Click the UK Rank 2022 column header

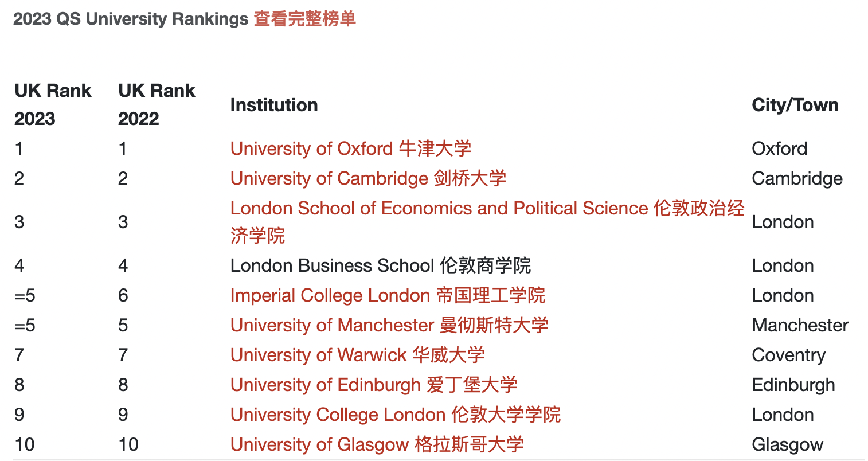click(157, 104)
